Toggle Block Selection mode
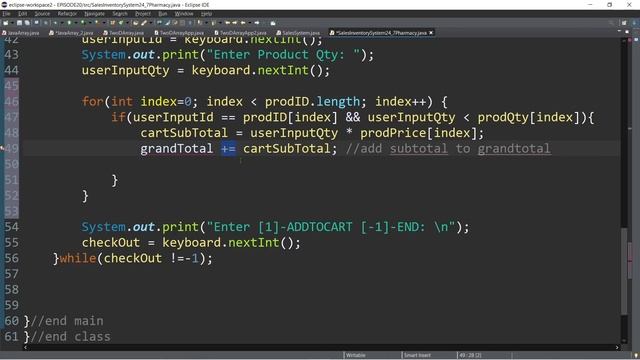This screenshot has height=360, width=640. pyautogui.click(x=182, y=23)
